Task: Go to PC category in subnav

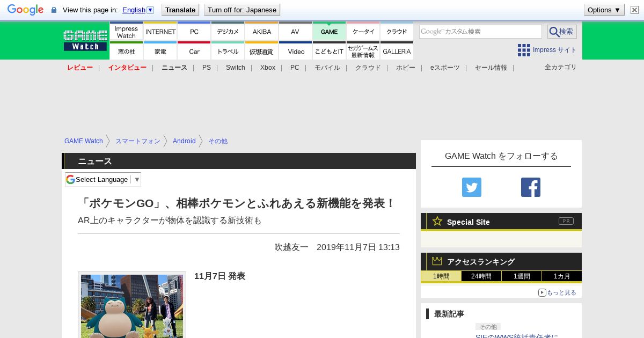Action: click(x=295, y=68)
